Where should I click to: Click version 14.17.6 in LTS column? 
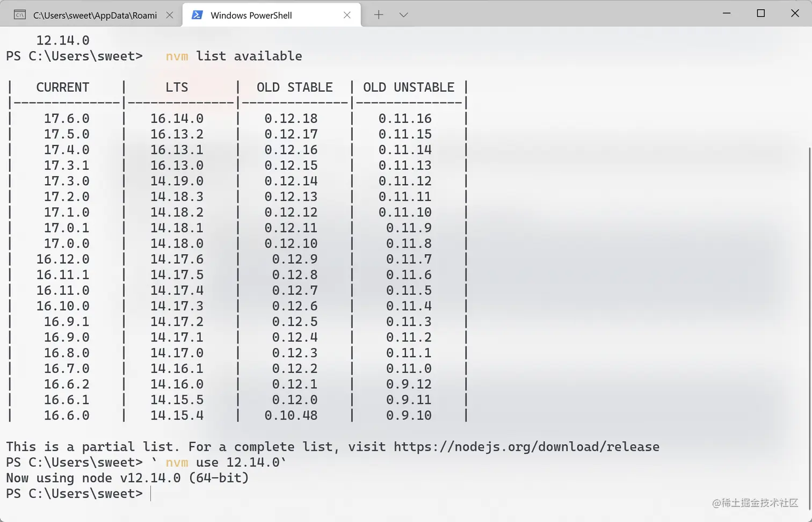point(177,259)
